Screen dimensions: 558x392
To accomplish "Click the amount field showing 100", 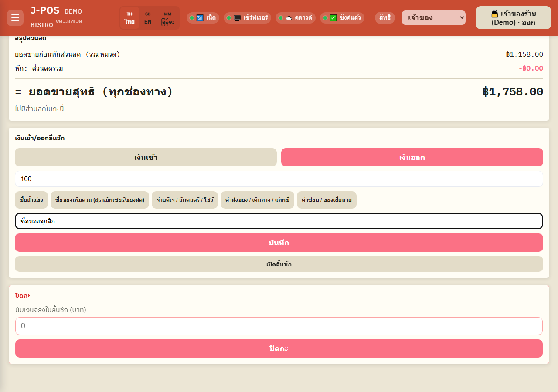I will point(279,179).
